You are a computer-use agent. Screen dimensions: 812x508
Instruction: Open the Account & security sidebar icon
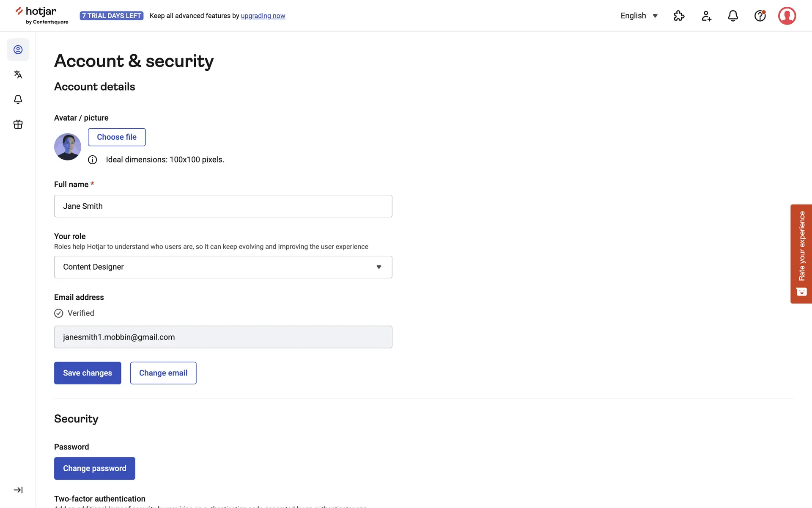18,50
